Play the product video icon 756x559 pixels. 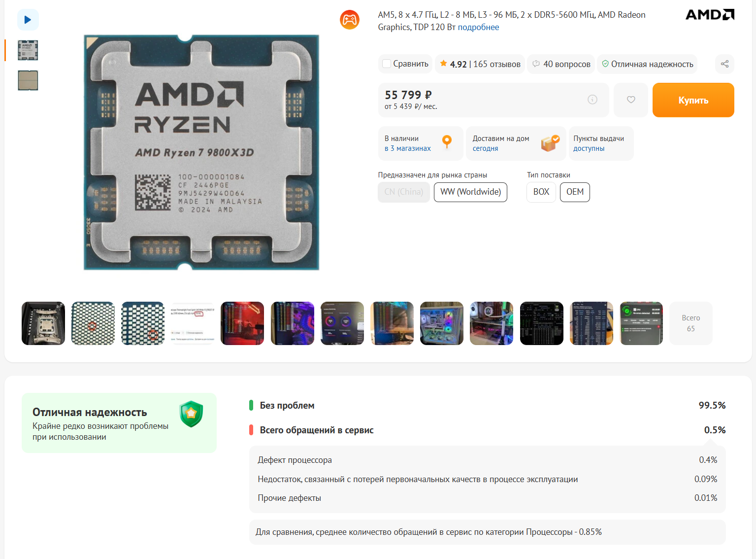(x=28, y=20)
